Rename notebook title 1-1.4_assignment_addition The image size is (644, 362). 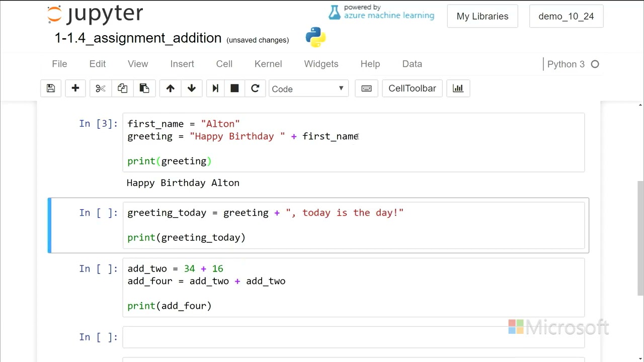tap(138, 38)
